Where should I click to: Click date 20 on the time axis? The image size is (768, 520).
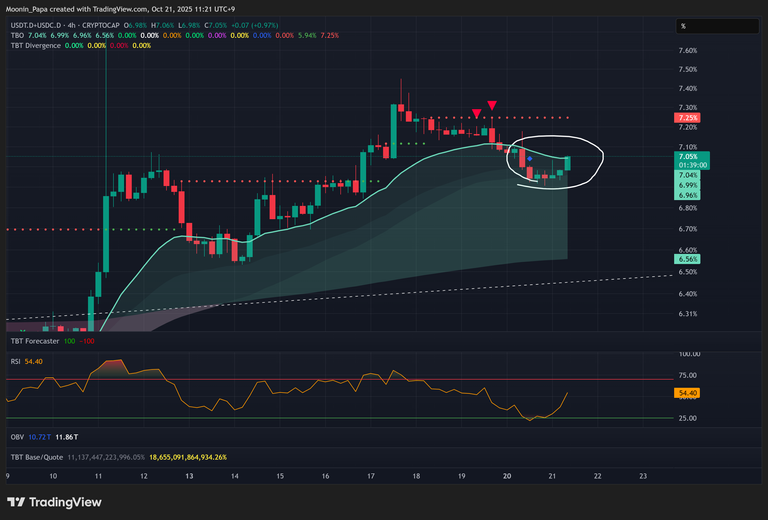coord(507,476)
